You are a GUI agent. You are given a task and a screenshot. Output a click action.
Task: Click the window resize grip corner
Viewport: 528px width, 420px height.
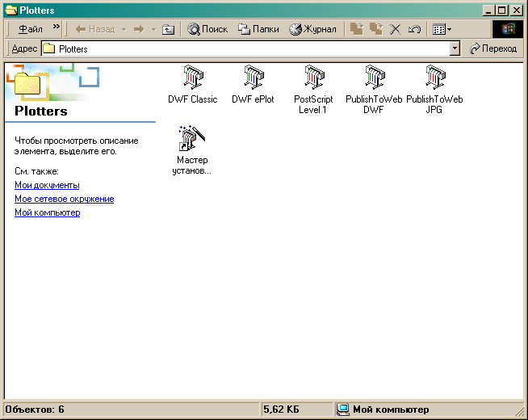click(519, 412)
